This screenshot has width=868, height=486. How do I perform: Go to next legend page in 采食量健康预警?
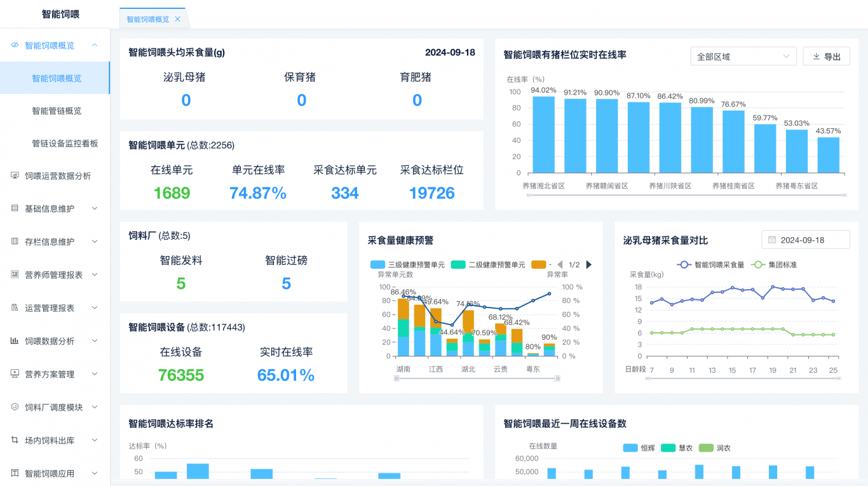click(x=589, y=264)
